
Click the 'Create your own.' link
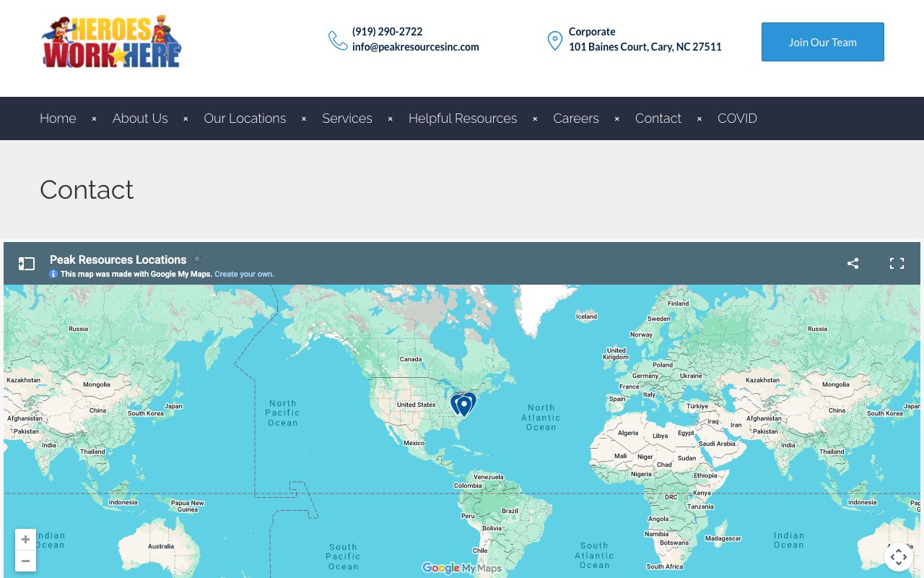(x=244, y=274)
